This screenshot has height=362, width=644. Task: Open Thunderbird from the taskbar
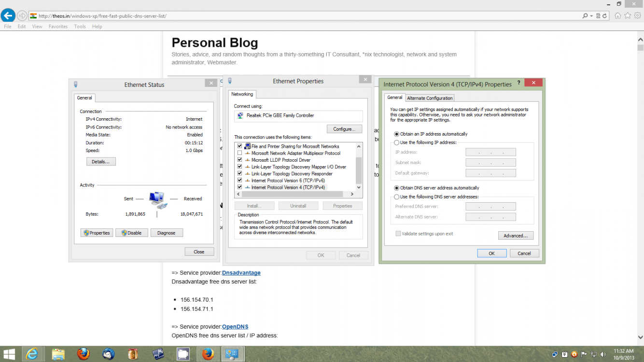109,354
